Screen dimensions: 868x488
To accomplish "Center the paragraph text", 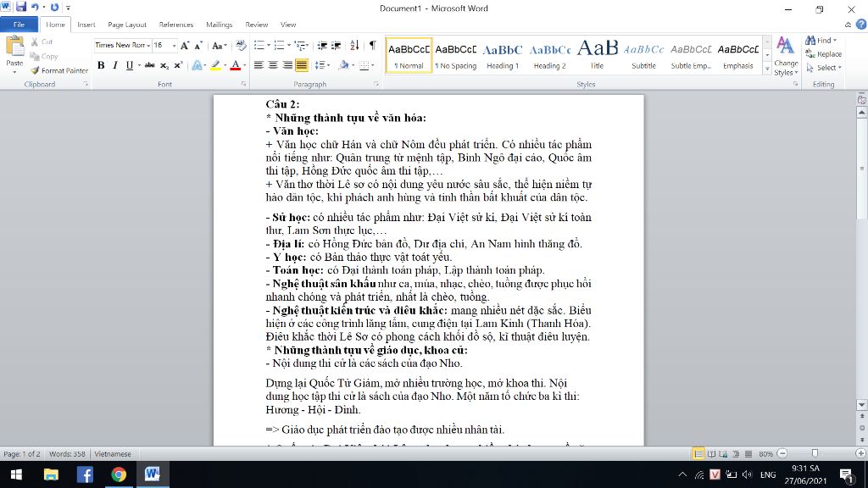I will click(273, 65).
